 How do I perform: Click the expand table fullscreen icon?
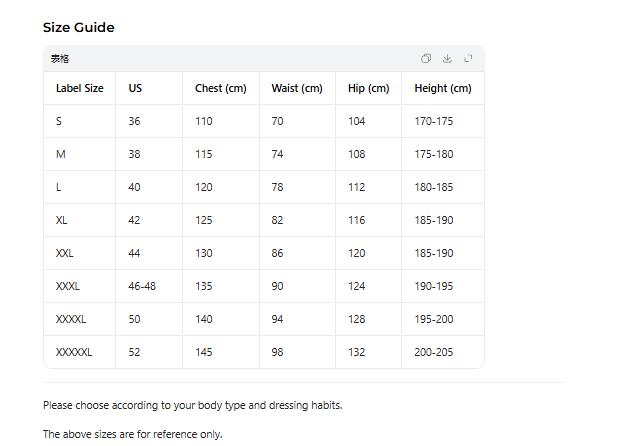[468, 58]
